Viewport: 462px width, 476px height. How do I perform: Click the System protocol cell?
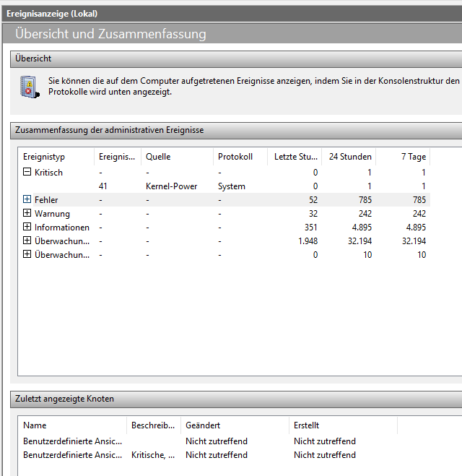[x=232, y=186]
